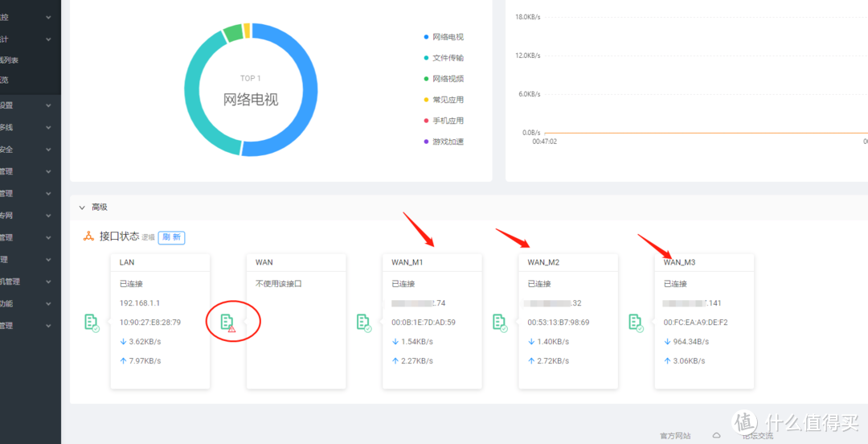This screenshot has width=868, height=444.
Task: Click MAC address 00:FC:EA:A9:DE:F2
Action: 696,322
